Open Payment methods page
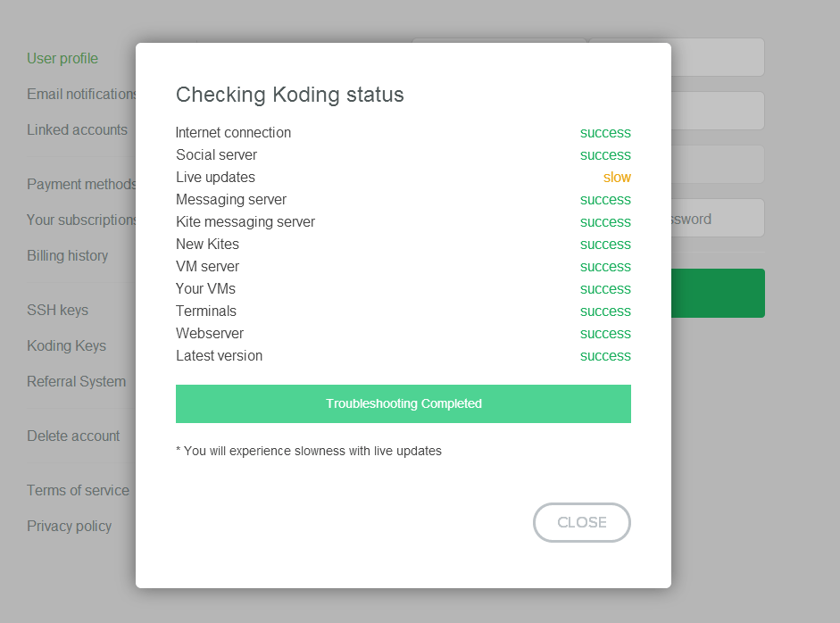This screenshot has width=840, height=623. click(x=80, y=185)
